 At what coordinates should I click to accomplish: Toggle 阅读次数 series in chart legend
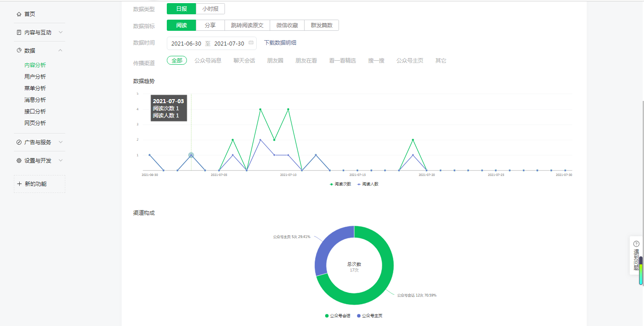340,184
